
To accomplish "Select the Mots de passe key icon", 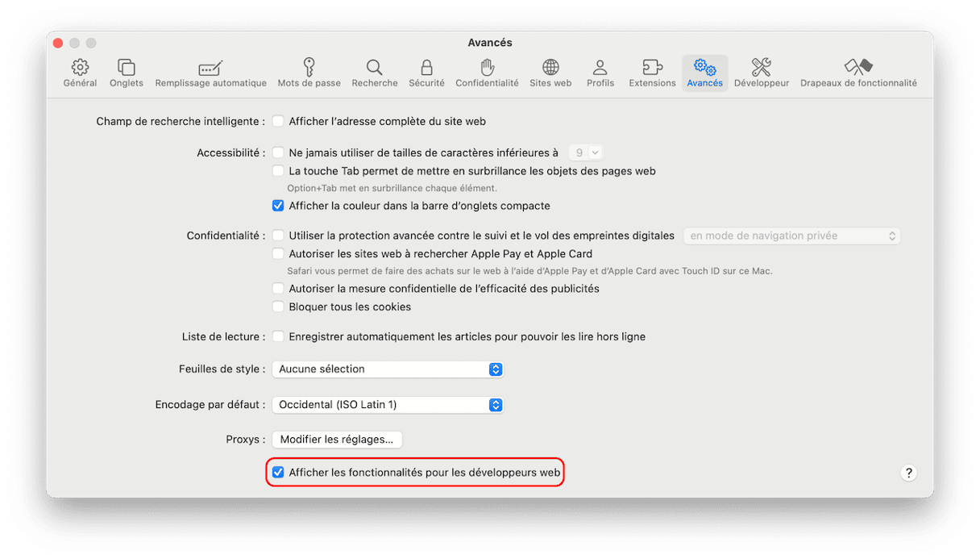I will click(x=309, y=68).
